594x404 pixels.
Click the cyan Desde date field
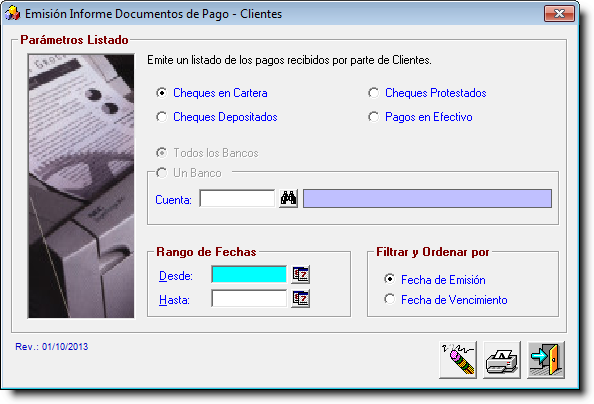(249, 275)
